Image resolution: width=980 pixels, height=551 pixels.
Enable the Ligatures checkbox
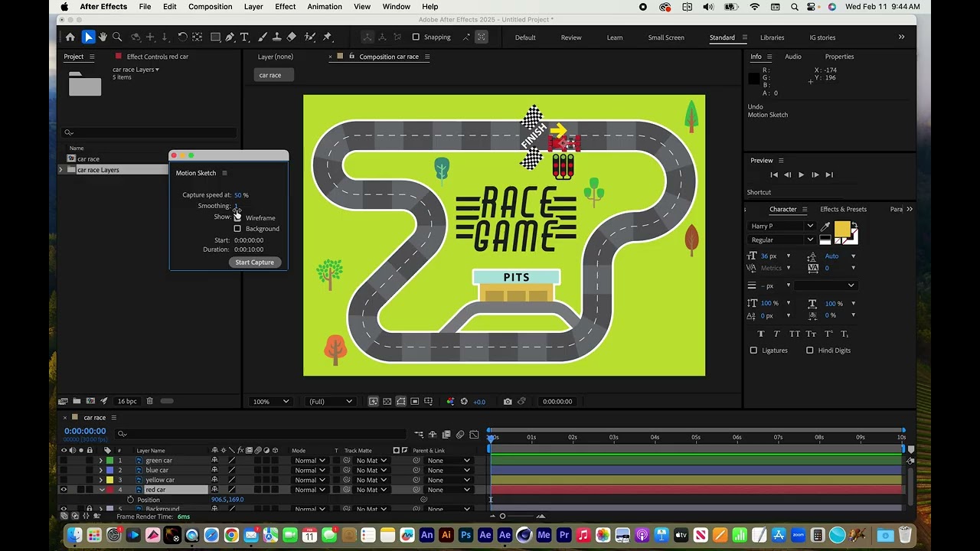(x=753, y=350)
